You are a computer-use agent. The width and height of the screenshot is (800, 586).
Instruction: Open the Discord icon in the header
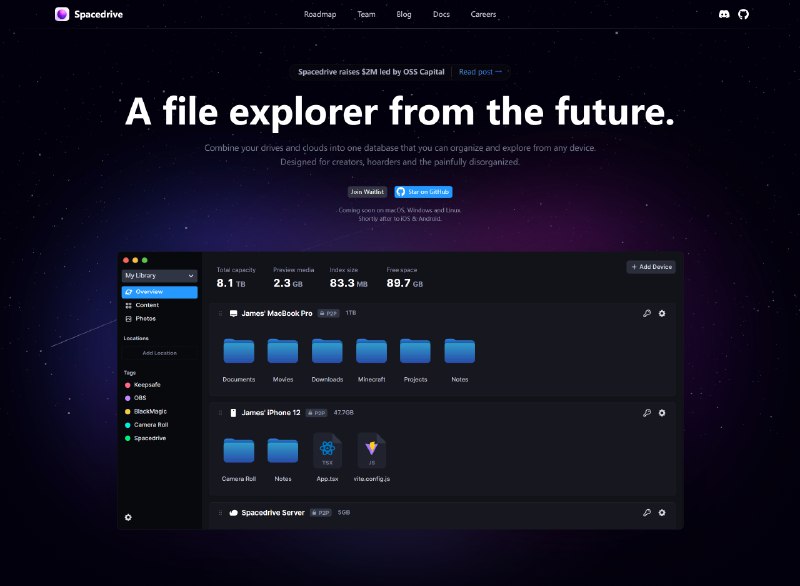[x=724, y=14]
